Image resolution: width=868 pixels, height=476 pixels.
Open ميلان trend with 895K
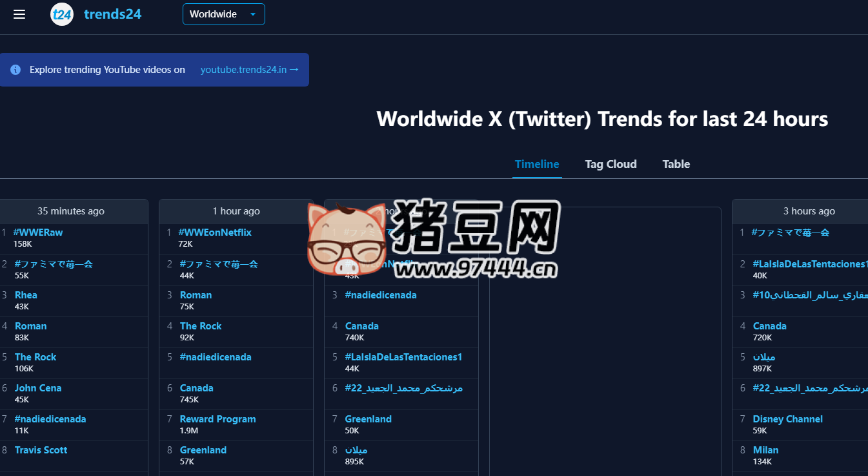[x=356, y=450]
